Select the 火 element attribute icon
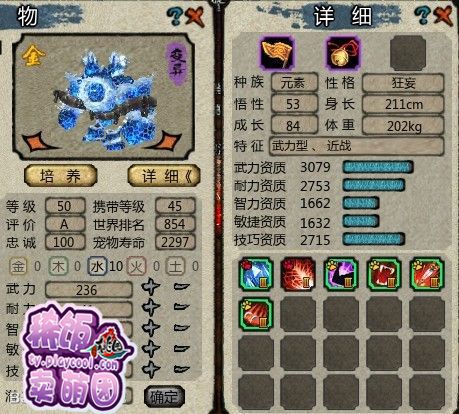This screenshot has width=459, height=414. 137,266
